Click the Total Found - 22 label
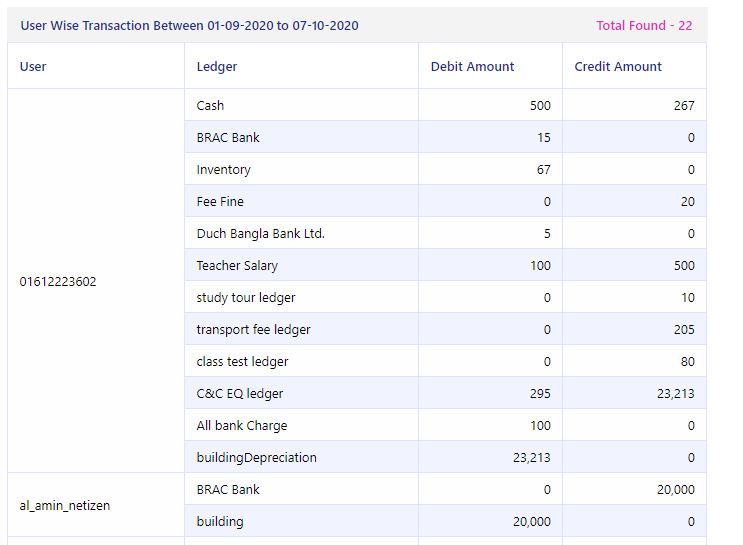The width and height of the screenshot is (743, 545). tap(644, 25)
